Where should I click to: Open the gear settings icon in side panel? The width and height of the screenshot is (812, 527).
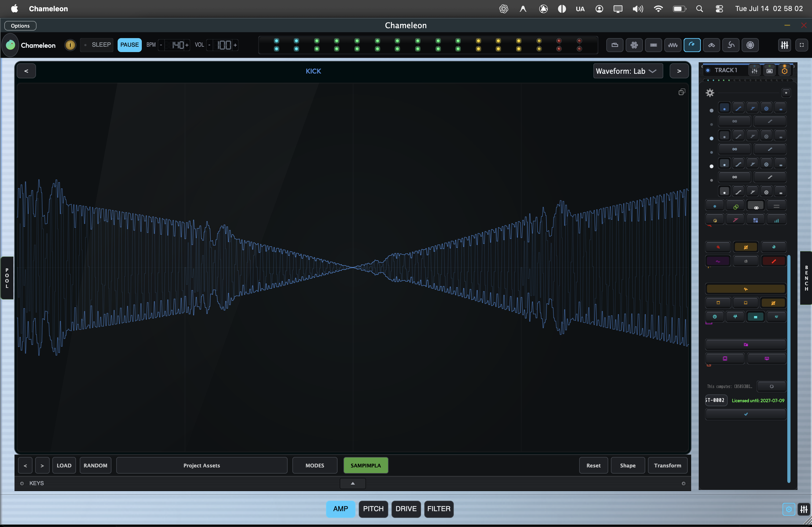[x=710, y=93]
